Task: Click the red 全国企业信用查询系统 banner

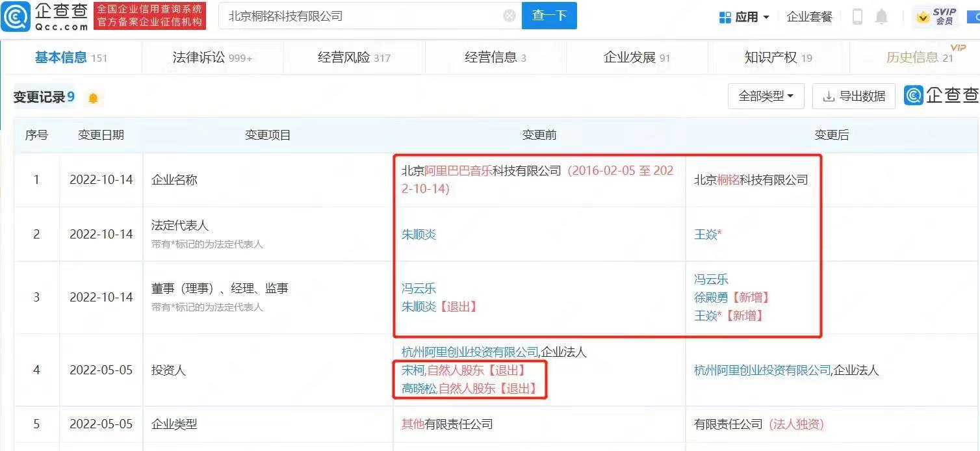Action: (150, 16)
